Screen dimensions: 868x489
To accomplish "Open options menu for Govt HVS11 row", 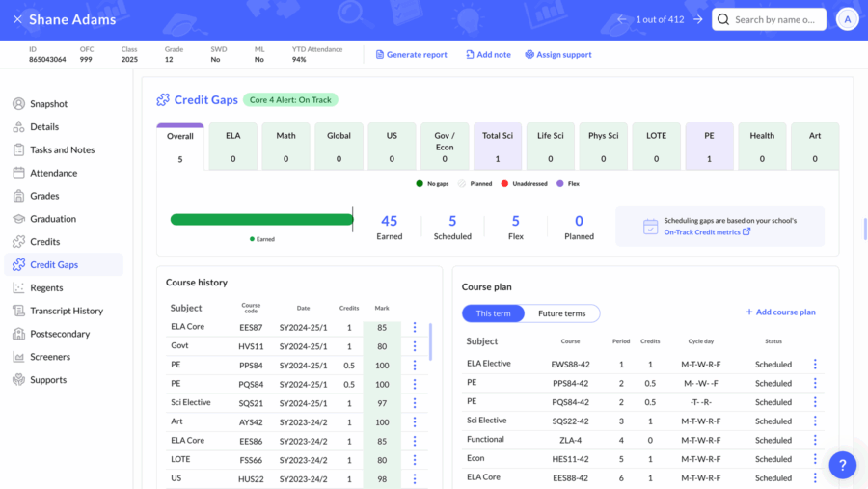I will (x=415, y=346).
